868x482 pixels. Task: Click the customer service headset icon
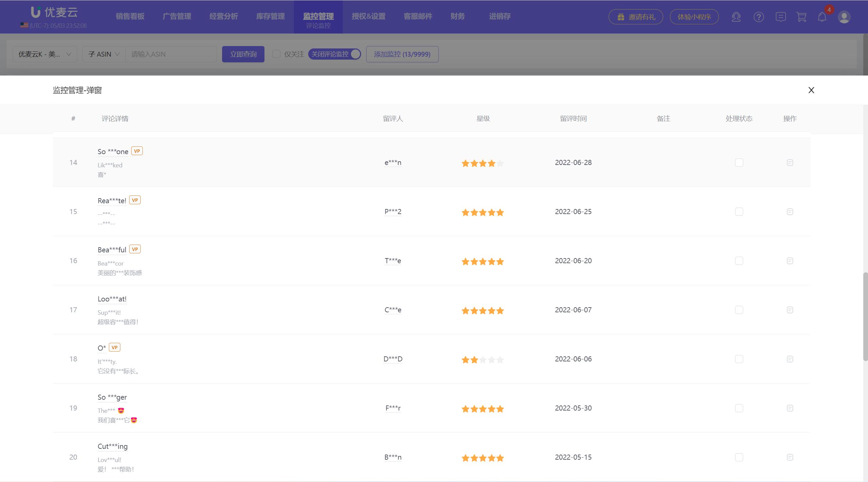click(x=736, y=17)
